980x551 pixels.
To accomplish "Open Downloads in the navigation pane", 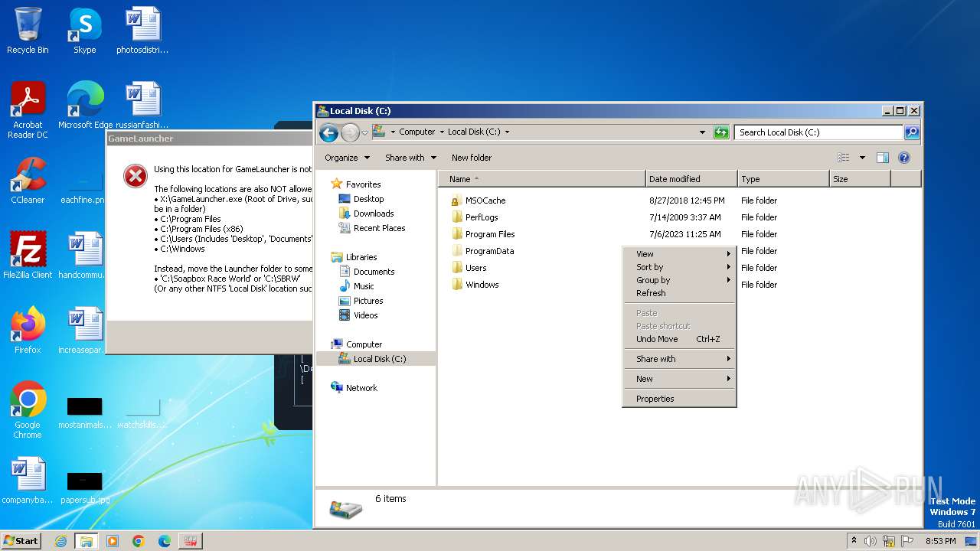I will [x=374, y=214].
